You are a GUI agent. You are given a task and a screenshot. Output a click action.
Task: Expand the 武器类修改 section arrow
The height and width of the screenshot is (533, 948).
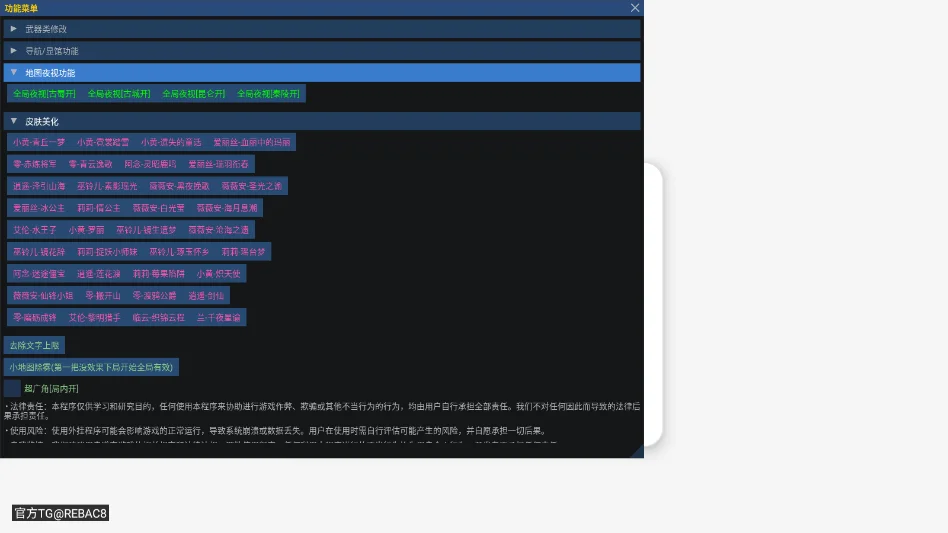click(x=13, y=28)
